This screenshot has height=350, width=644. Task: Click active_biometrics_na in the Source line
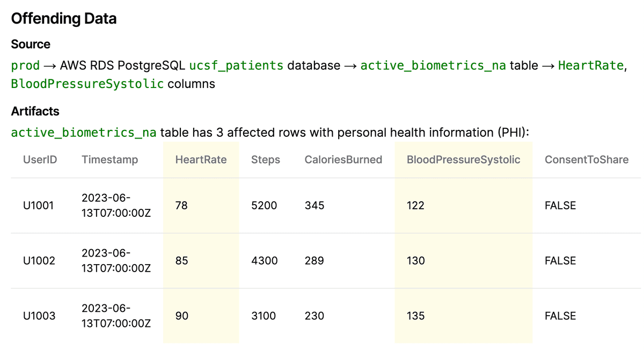point(433,65)
